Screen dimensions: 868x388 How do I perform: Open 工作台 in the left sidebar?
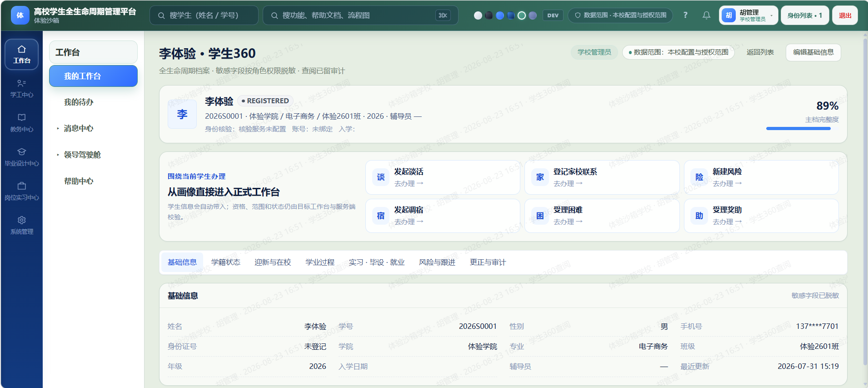[22, 54]
